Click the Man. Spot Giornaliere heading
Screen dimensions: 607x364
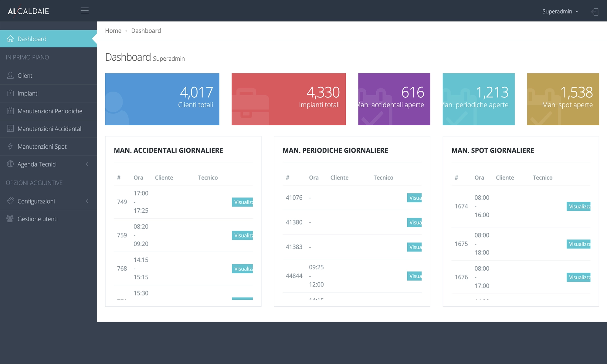tap(493, 150)
